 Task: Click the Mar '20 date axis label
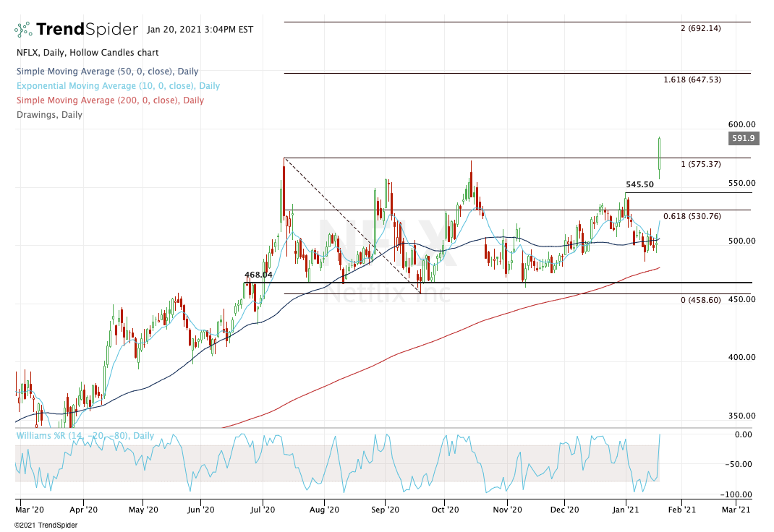point(30,510)
